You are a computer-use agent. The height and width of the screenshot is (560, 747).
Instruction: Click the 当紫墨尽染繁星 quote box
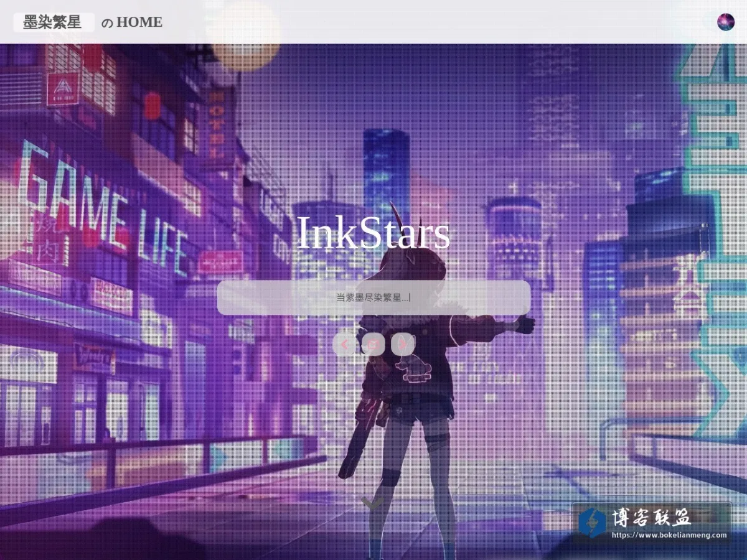pos(374,297)
